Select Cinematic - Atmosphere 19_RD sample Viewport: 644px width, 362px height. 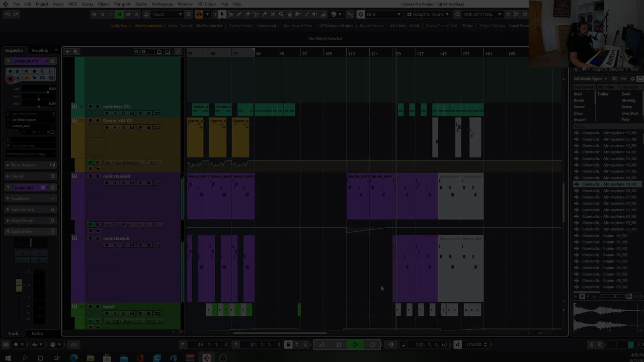(608, 184)
